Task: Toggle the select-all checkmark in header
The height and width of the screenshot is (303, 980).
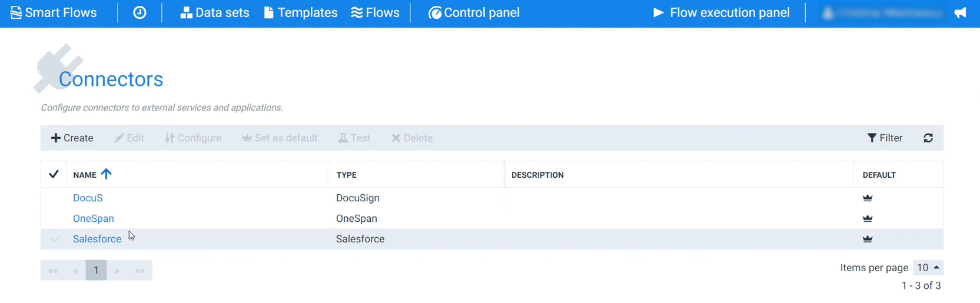Action: point(54,174)
